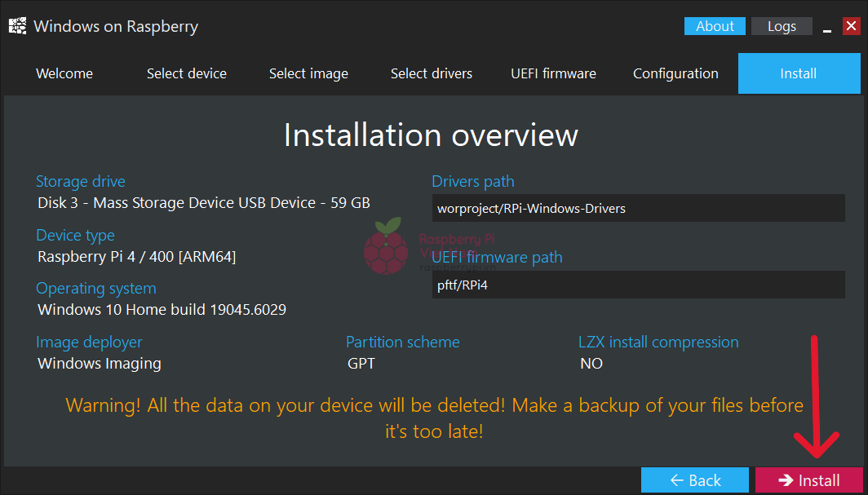Switch to Select drivers tab
The image size is (868, 495).
click(x=432, y=73)
